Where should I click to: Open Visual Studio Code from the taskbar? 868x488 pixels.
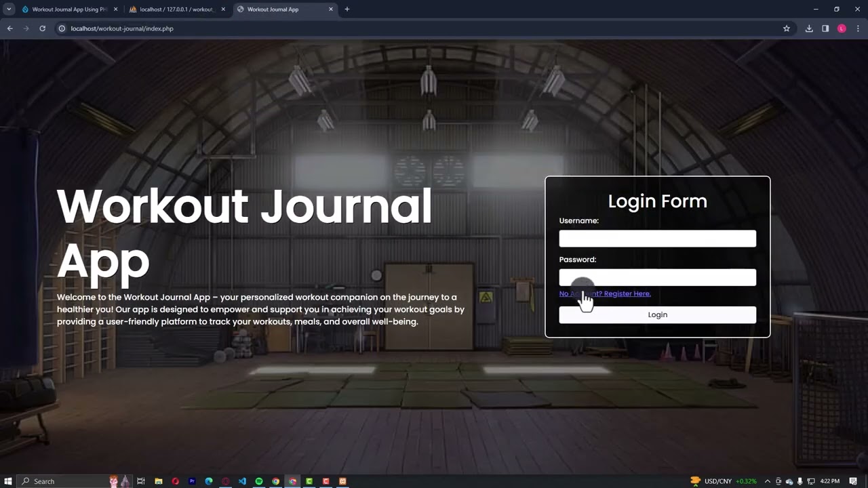pos(242,481)
